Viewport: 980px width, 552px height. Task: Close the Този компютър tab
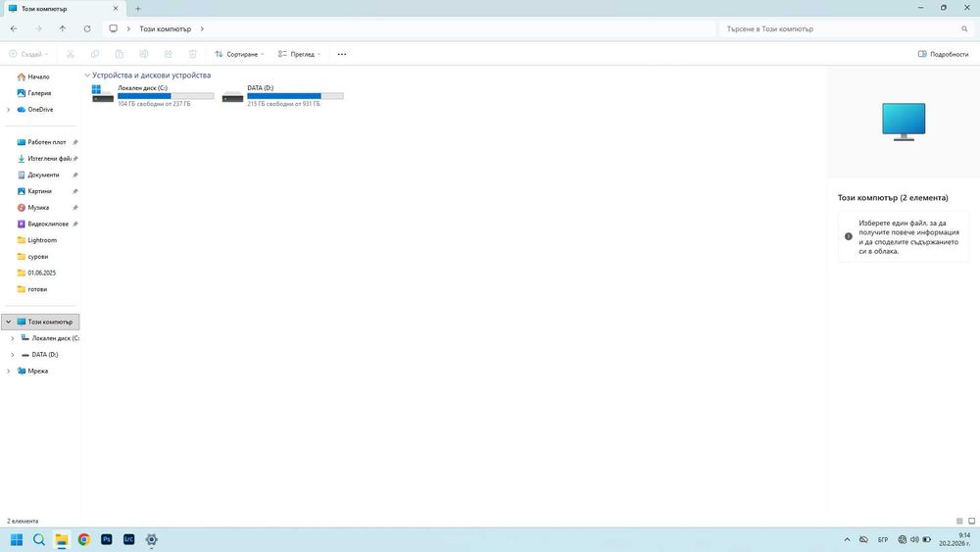[115, 9]
